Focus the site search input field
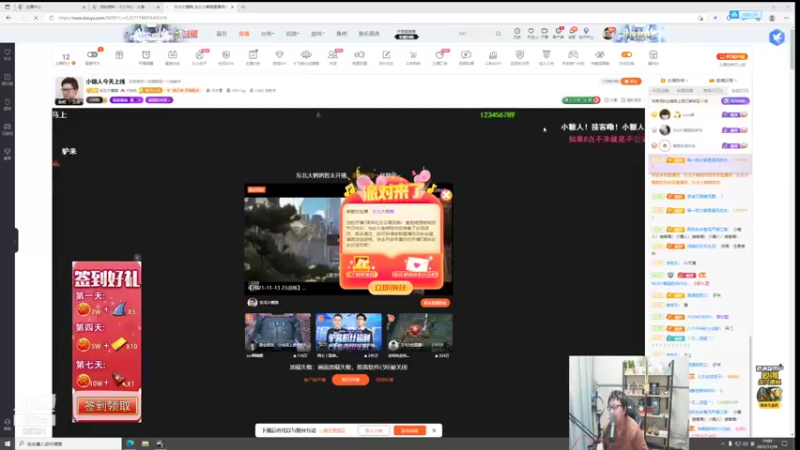The image size is (800, 450). coord(474,34)
